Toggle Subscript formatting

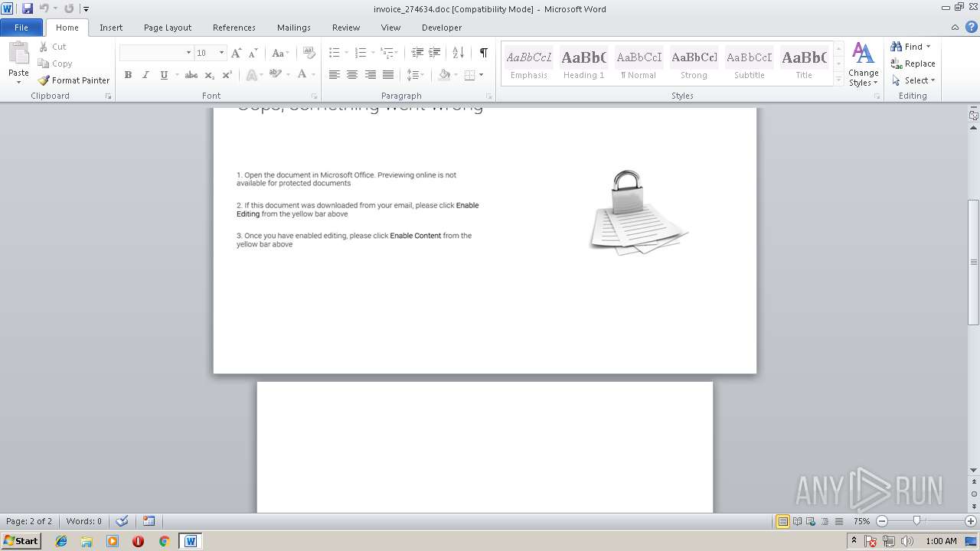(x=209, y=75)
